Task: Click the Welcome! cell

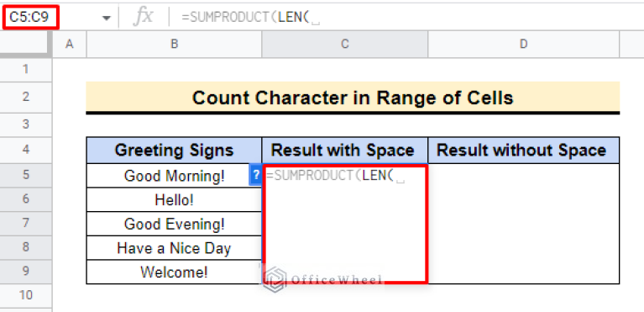Action: pyautogui.click(x=174, y=272)
